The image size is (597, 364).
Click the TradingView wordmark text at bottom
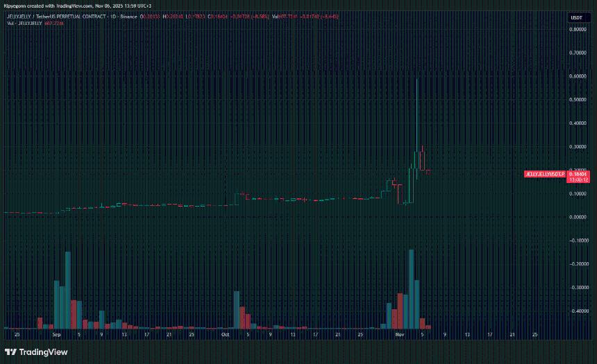pyautogui.click(x=44, y=352)
